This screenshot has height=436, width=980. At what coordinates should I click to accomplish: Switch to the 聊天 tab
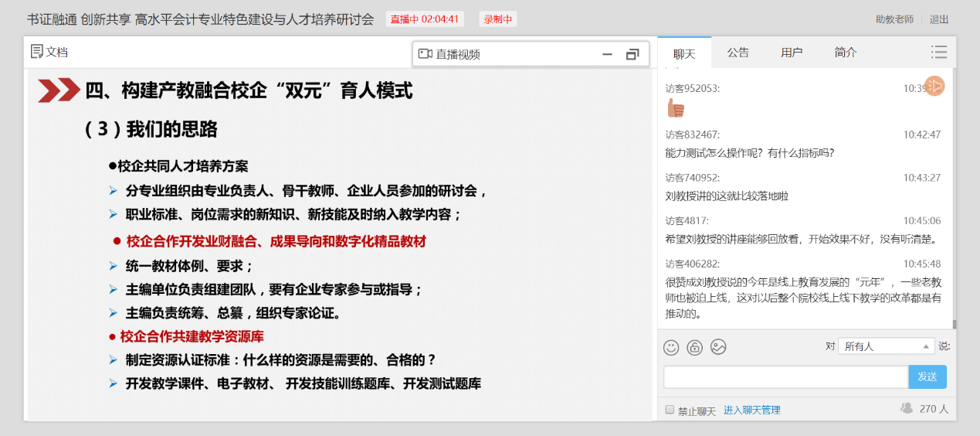[x=684, y=53]
